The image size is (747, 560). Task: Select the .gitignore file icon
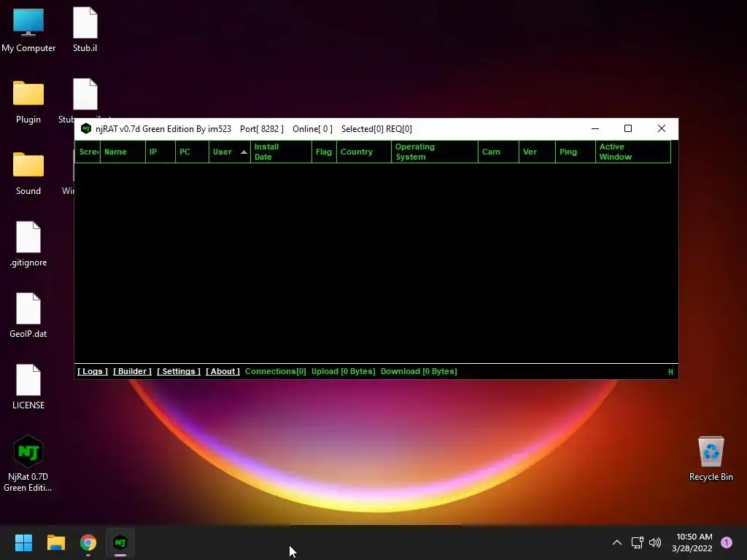pyautogui.click(x=28, y=244)
